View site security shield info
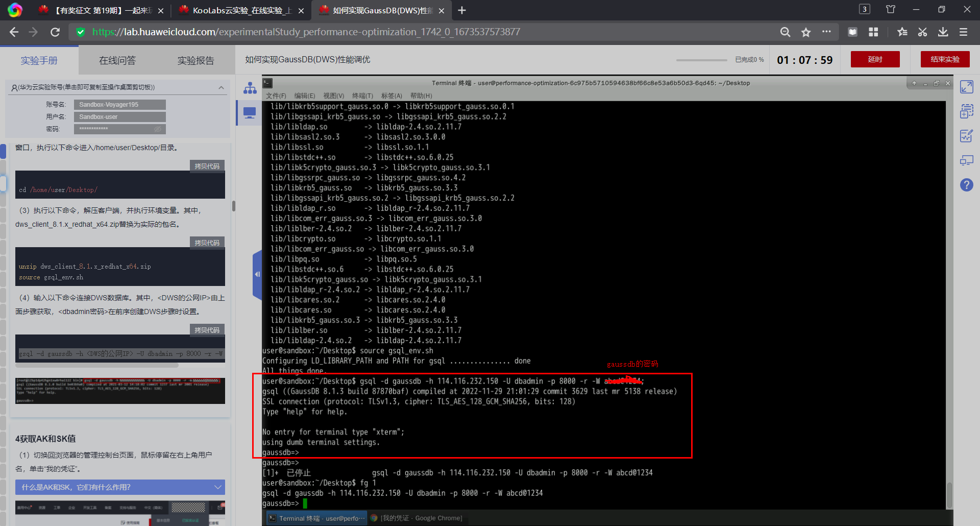 tap(80, 32)
